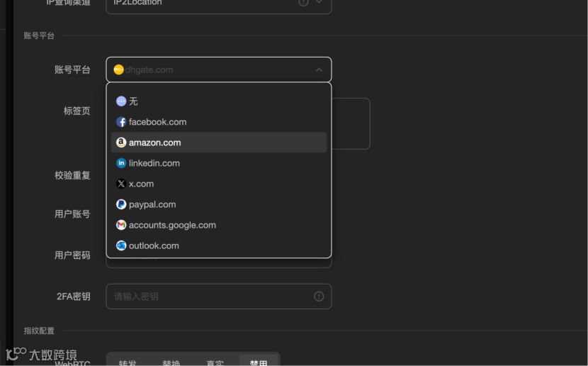Pick outlook.com from the dropdown

click(x=219, y=246)
